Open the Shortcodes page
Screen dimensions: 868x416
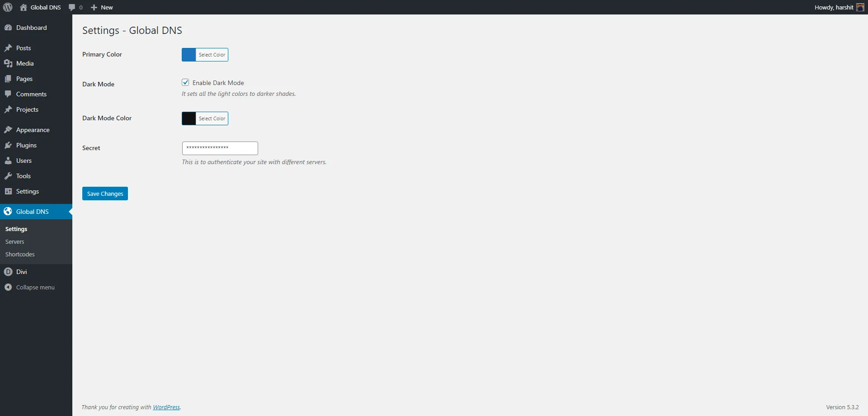pos(19,254)
